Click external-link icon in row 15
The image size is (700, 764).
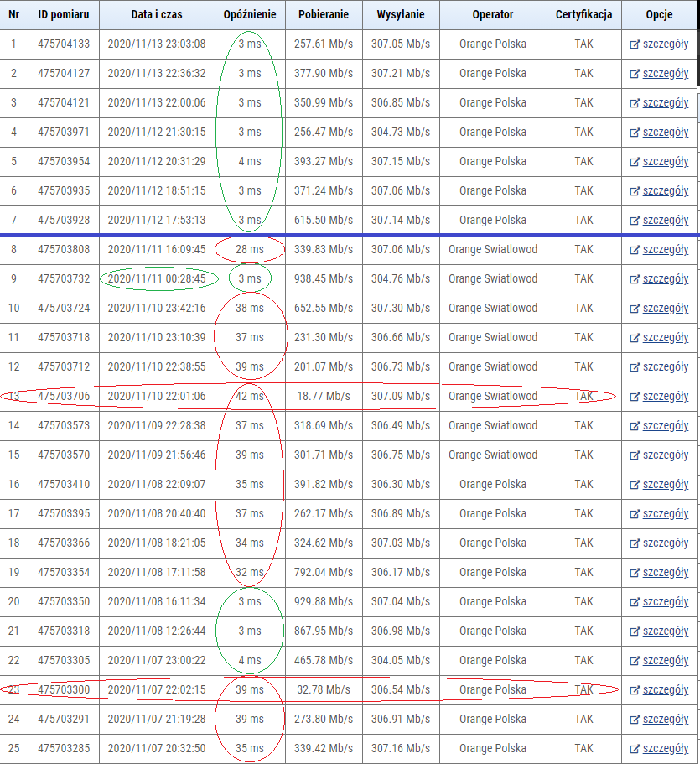tap(635, 455)
